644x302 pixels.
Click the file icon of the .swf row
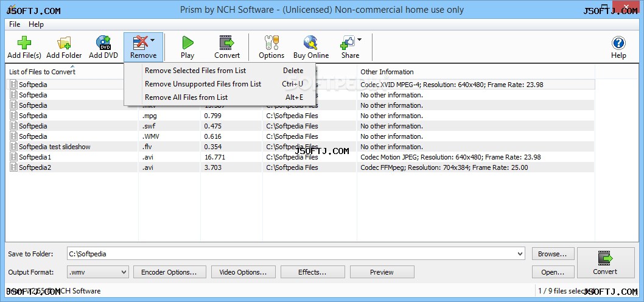coord(14,125)
